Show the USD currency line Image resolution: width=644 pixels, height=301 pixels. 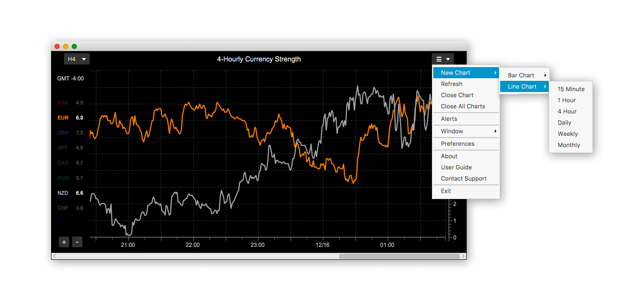(63, 102)
